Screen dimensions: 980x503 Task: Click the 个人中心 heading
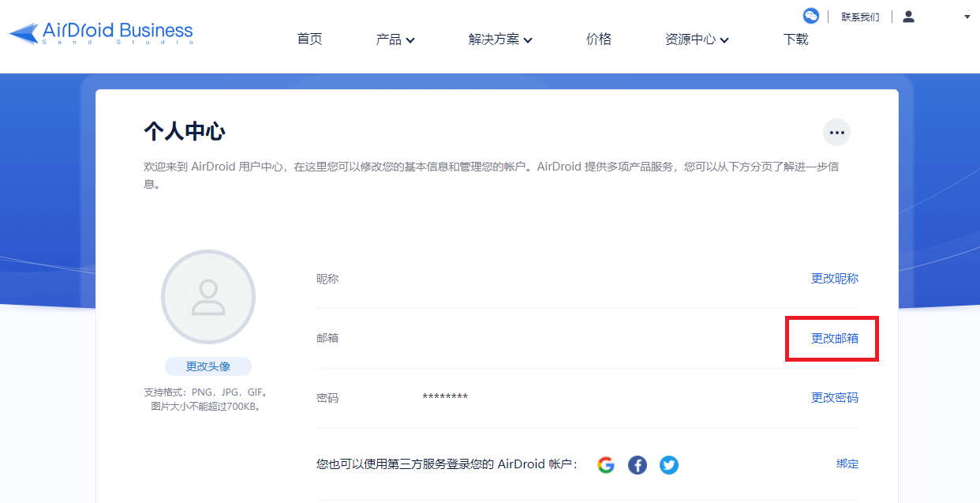tap(185, 131)
